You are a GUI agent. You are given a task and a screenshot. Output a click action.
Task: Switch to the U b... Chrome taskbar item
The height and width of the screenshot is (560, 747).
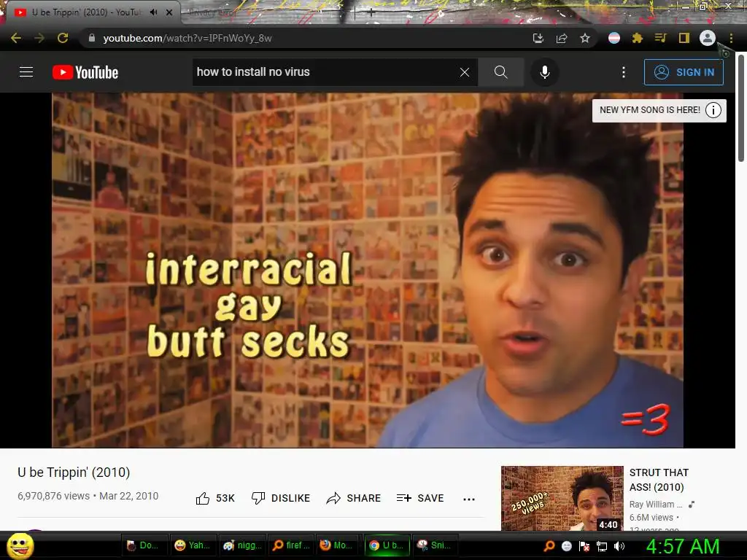pyautogui.click(x=387, y=545)
